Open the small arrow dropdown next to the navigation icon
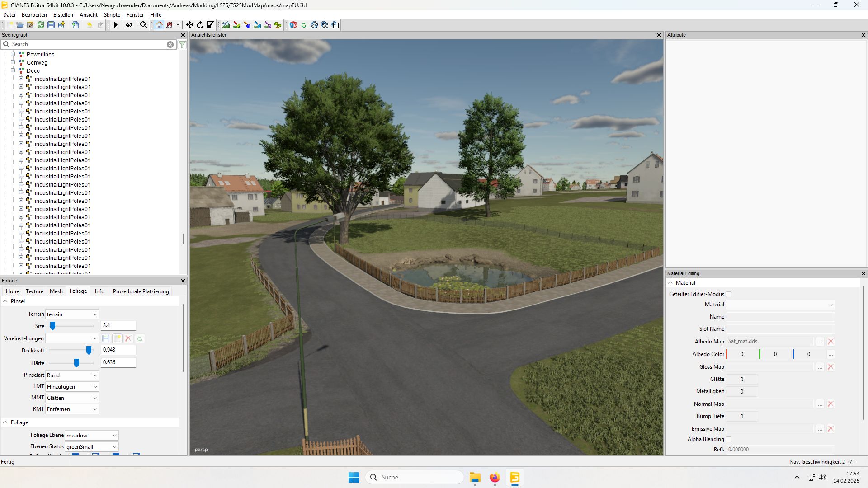This screenshot has height=488, width=868. (x=178, y=25)
